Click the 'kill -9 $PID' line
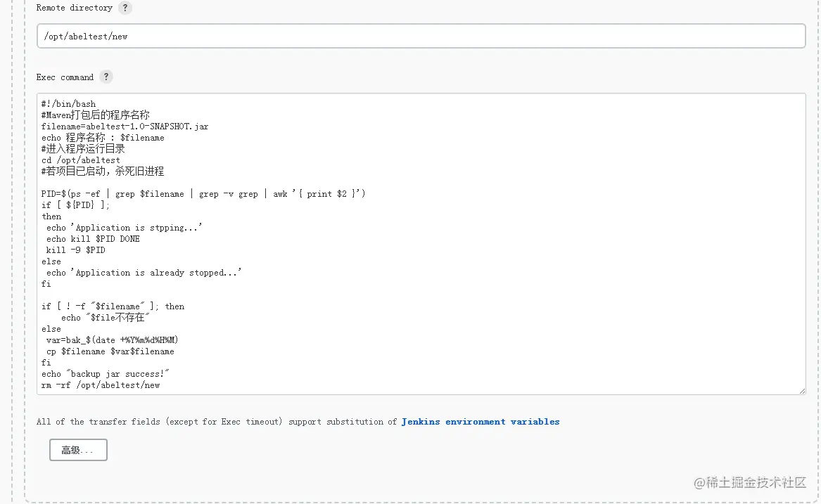821x504 pixels. [x=75, y=250]
